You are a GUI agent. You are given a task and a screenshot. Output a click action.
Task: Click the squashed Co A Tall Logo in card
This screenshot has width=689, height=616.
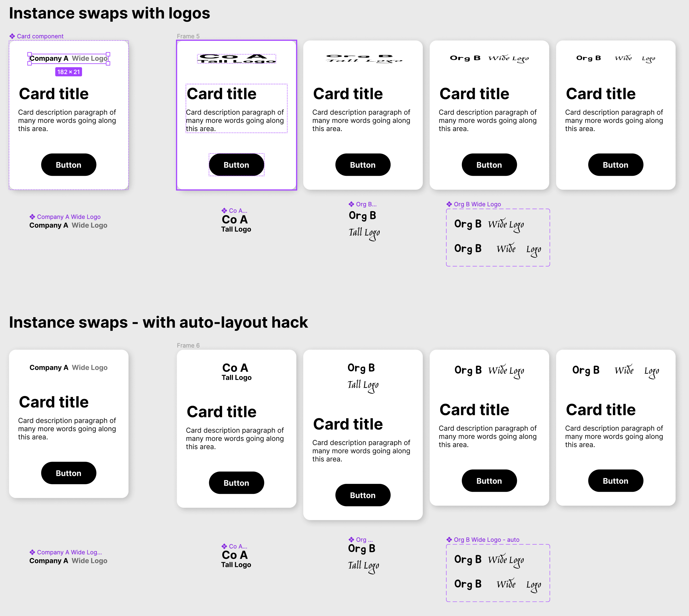pos(236,59)
